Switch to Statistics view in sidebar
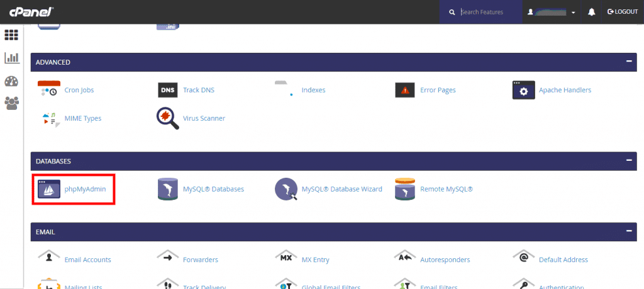Screen dimensions: 644x289 tap(11, 58)
